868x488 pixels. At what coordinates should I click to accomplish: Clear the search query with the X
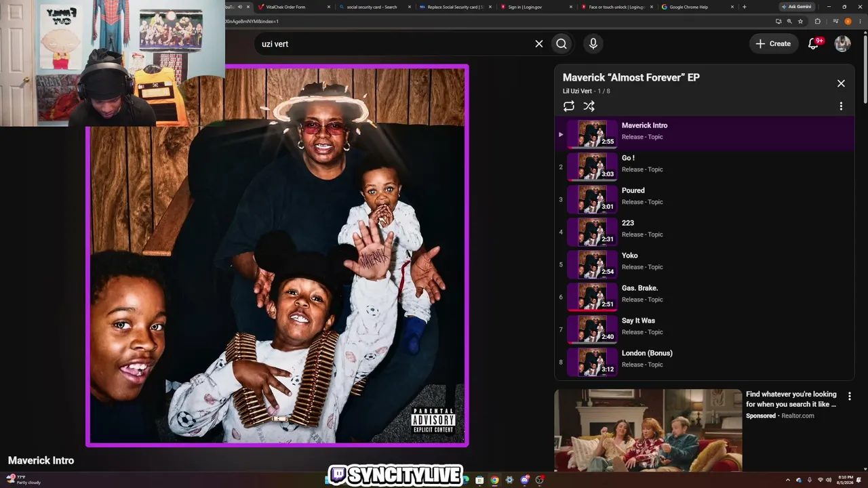(x=539, y=43)
